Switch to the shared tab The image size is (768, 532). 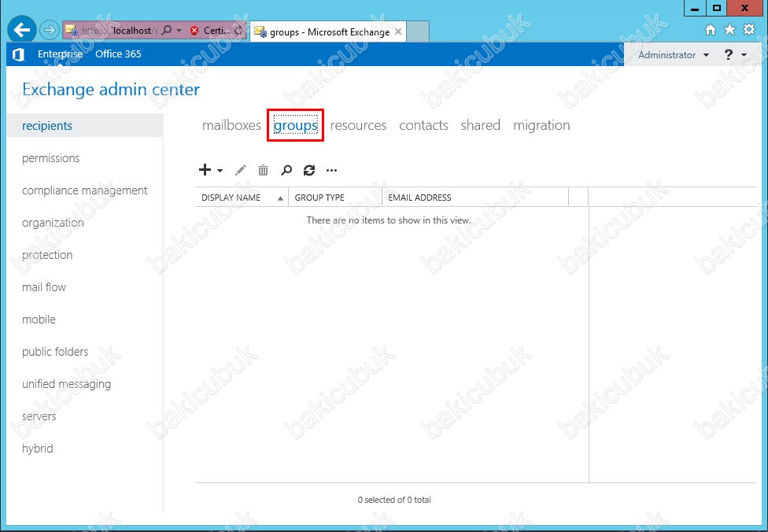pos(481,125)
